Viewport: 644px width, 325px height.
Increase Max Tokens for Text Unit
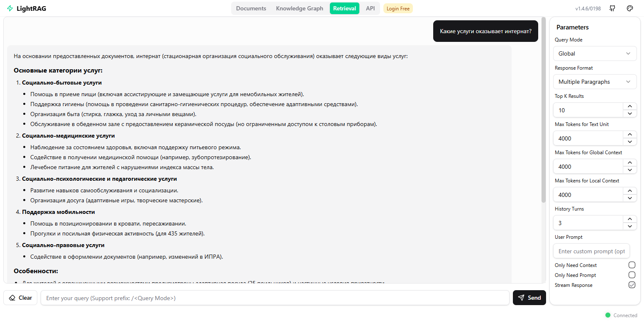[629, 135]
